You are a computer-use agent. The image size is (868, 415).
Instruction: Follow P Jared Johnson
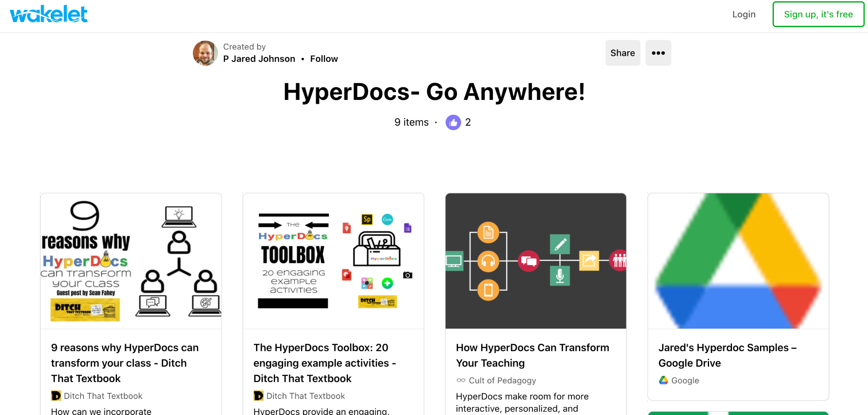[x=324, y=59]
